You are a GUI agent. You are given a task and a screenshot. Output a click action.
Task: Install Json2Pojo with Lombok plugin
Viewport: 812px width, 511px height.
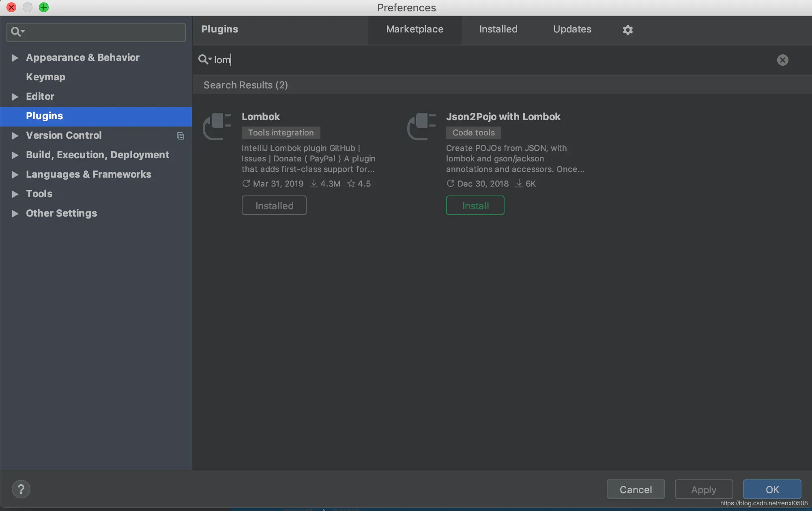click(475, 206)
